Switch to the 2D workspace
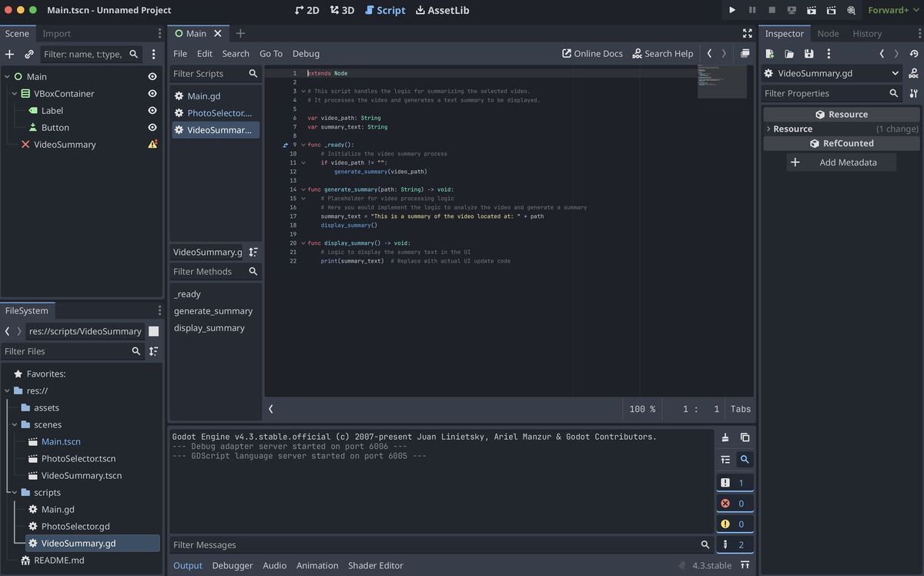Image resolution: width=924 pixels, height=576 pixels. coord(306,10)
